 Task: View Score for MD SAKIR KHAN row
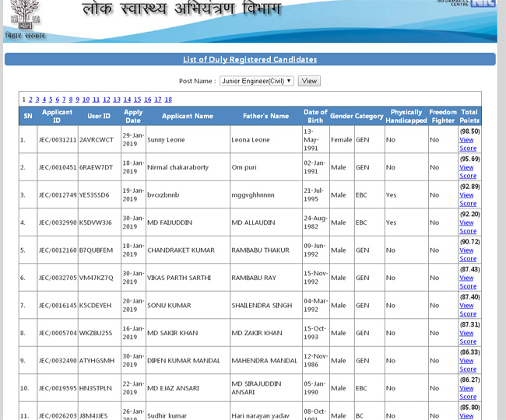tap(468, 337)
